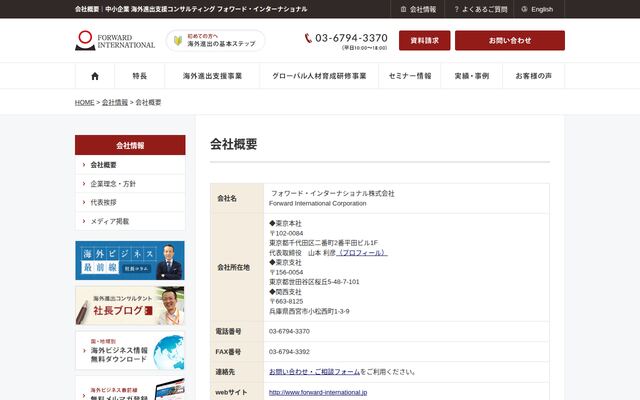Click postal code 〒156-0054
Viewport: 640px width, 400px height.
pos(286,272)
